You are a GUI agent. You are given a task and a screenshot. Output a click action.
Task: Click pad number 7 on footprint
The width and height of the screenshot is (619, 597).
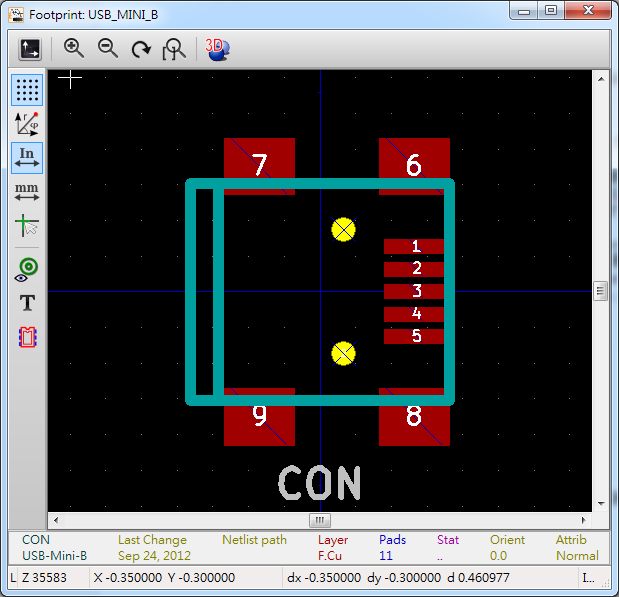click(259, 164)
